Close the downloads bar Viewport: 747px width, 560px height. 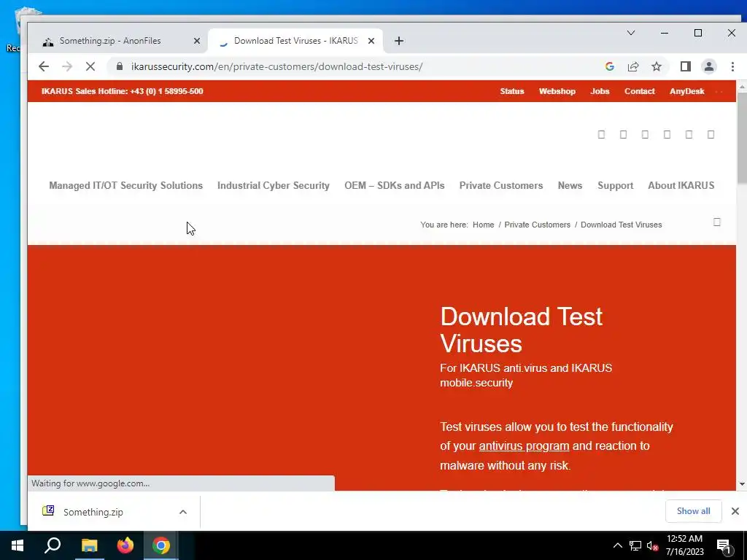pos(735,511)
